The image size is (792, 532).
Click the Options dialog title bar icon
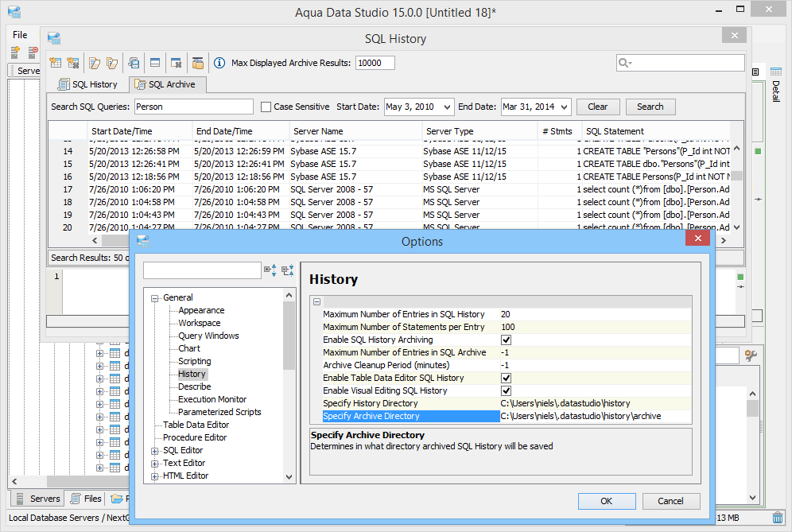143,242
